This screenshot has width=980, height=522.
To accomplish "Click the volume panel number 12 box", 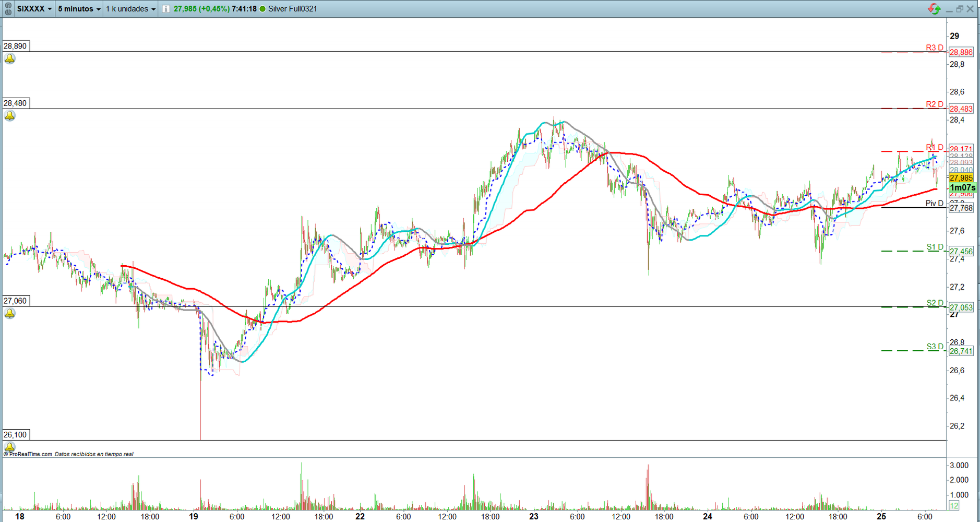I will point(954,505).
